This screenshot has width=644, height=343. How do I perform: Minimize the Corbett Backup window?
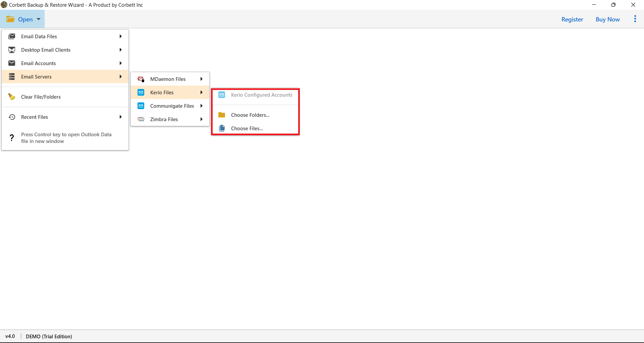pos(594,5)
